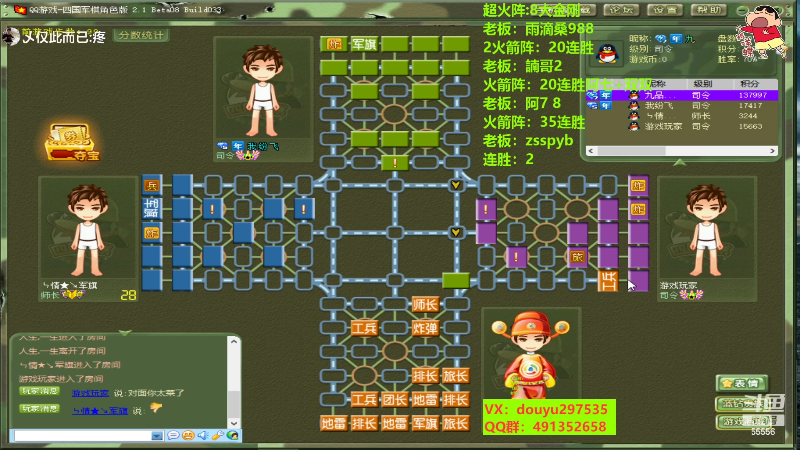Click player list scroll right arrow

772,151
